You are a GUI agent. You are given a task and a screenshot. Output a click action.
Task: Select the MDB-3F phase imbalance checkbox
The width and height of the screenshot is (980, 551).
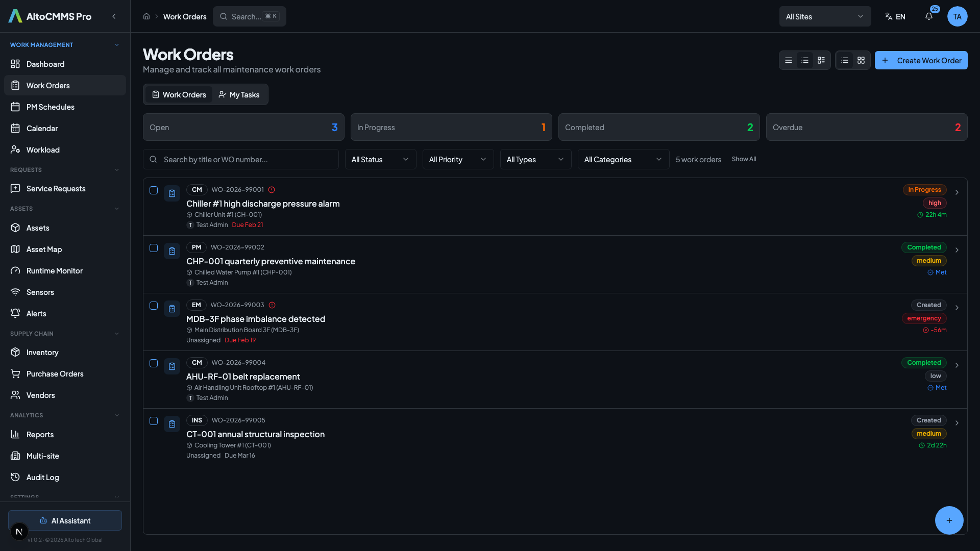[x=154, y=306]
